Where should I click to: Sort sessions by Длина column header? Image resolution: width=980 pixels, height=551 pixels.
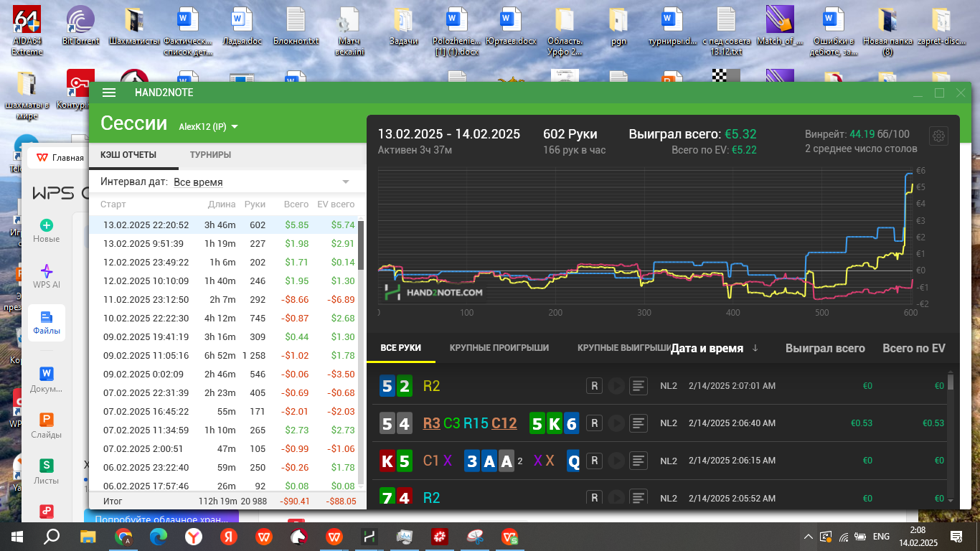222,204
